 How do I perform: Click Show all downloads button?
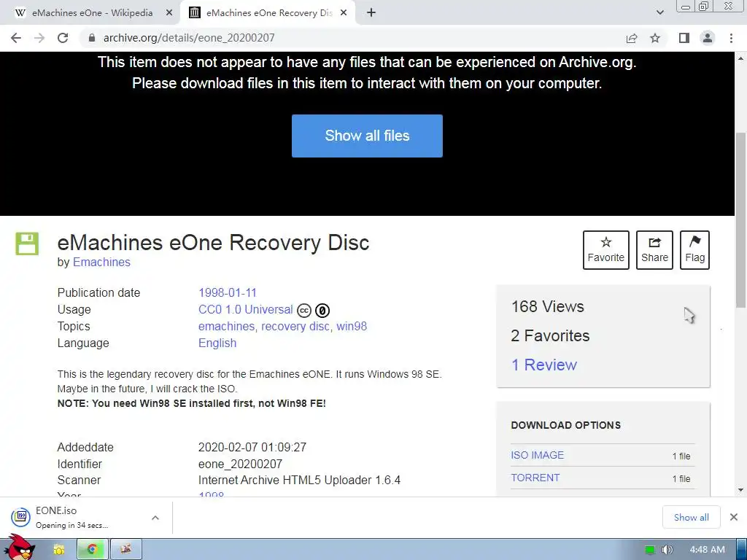pyautogui.click(x=692, y=517)
